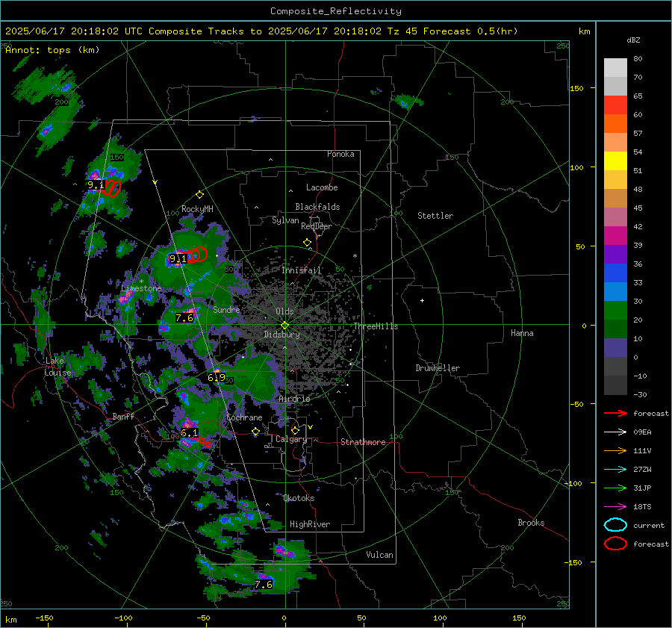Viewport: 672px width, 628px height.
Task: Click the Lacombe town label
Action: tap(322, 187)
